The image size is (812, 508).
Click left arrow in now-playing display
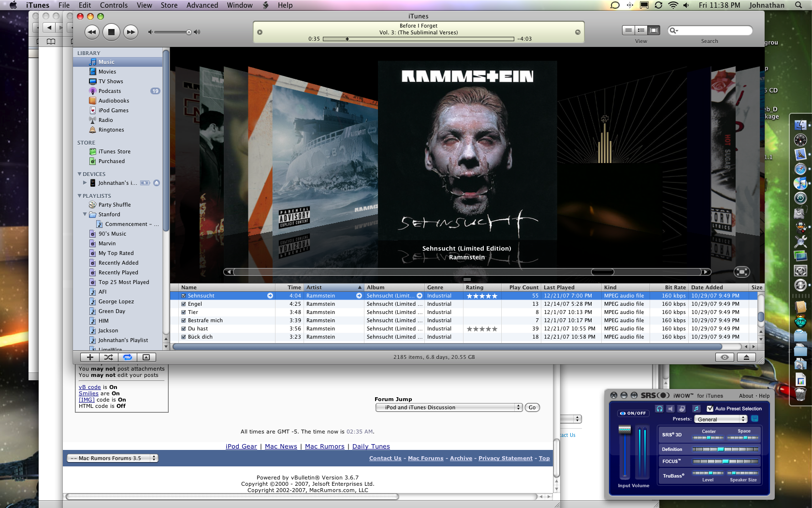pyautogui.click(x=260, y=32)
